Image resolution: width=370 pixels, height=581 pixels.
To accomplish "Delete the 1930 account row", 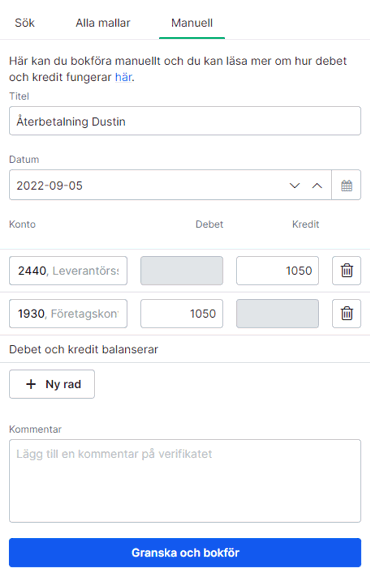I will coord(347,313).
